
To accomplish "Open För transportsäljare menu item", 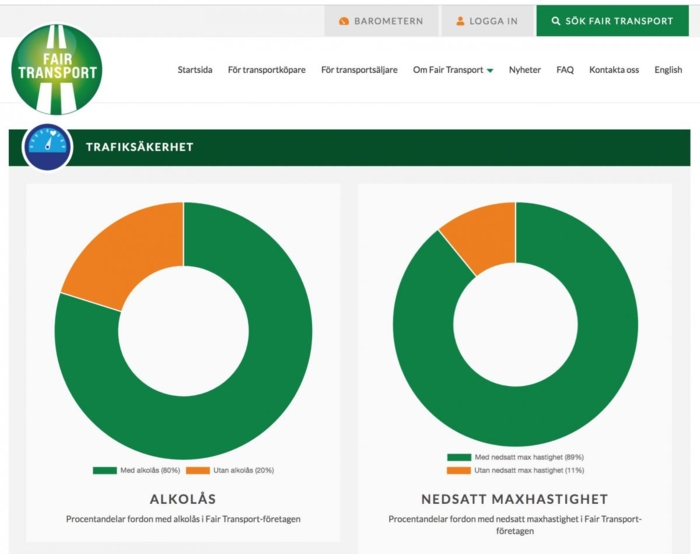I will 359,70.
